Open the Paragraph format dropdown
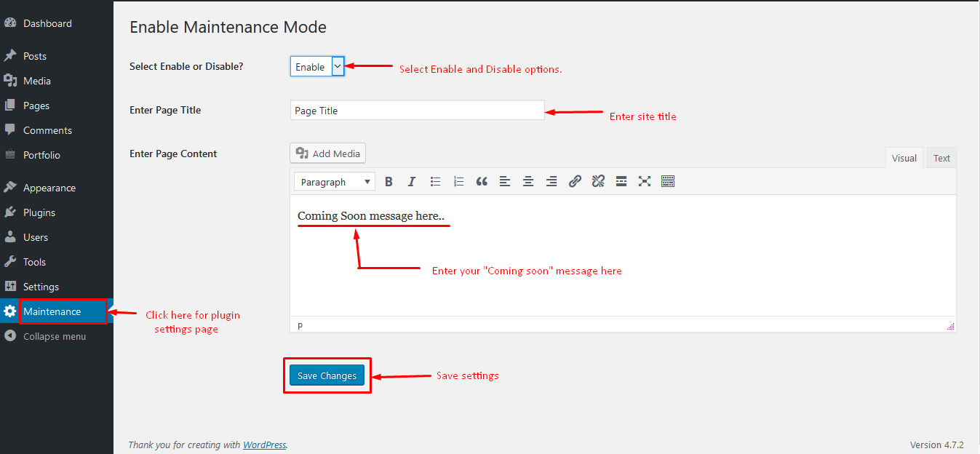This screenshot has height=454, width=980. 335,182
